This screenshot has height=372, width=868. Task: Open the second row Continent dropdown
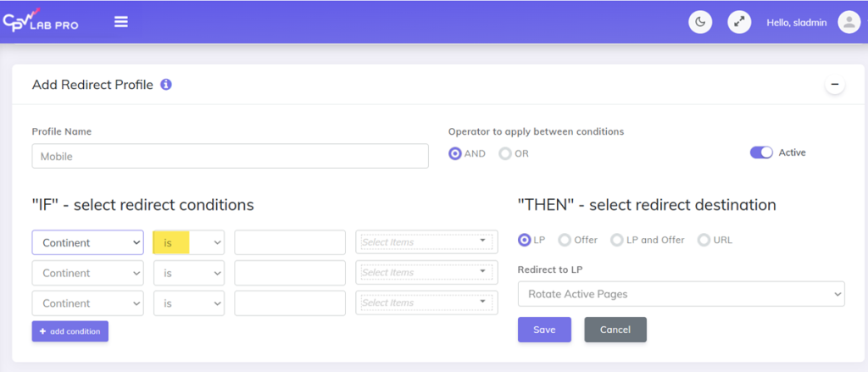(x=88, y=273)
